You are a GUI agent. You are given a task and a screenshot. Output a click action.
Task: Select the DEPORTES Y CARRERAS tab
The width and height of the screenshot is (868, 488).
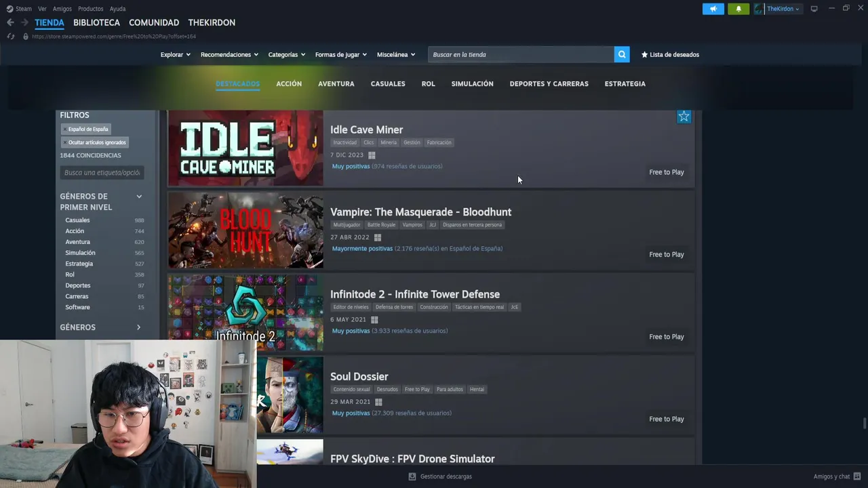(549, 83)
